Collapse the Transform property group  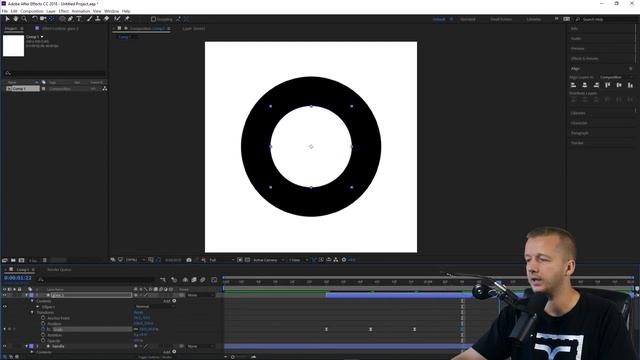point(32,312)
